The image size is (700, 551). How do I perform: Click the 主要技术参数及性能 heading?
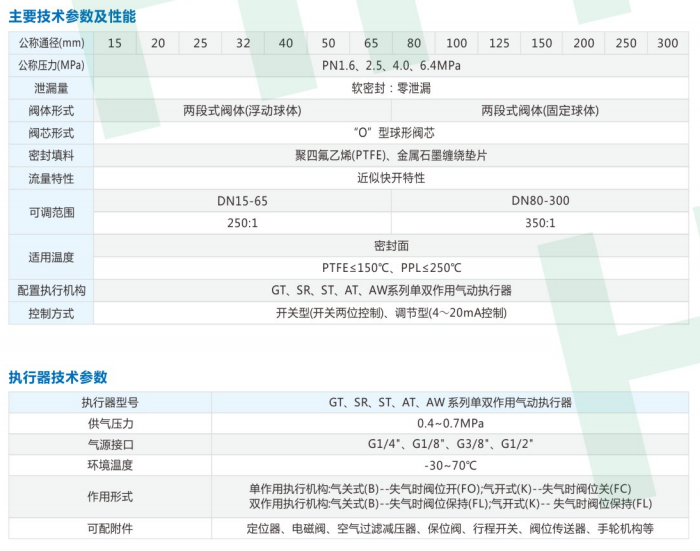pos(72,17)
